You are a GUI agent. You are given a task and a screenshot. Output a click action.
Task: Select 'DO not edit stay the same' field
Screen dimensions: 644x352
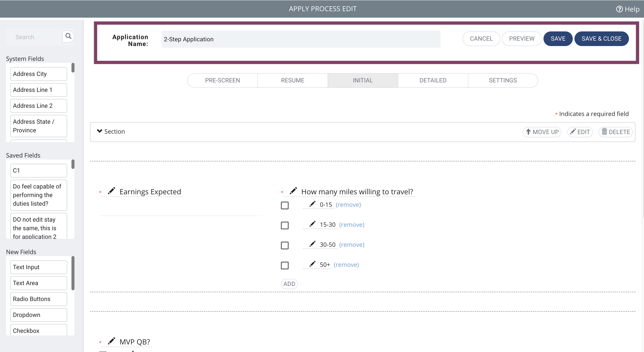click(39, 226)
